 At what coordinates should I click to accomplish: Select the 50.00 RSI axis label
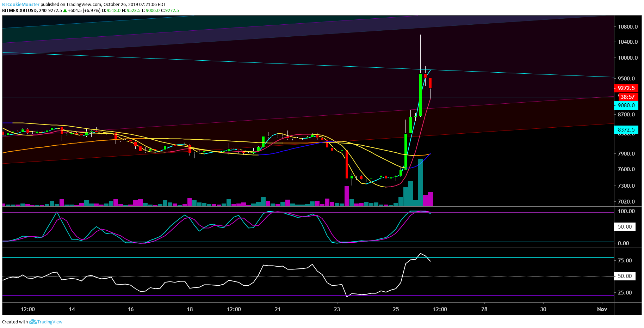tap(625, 276)
